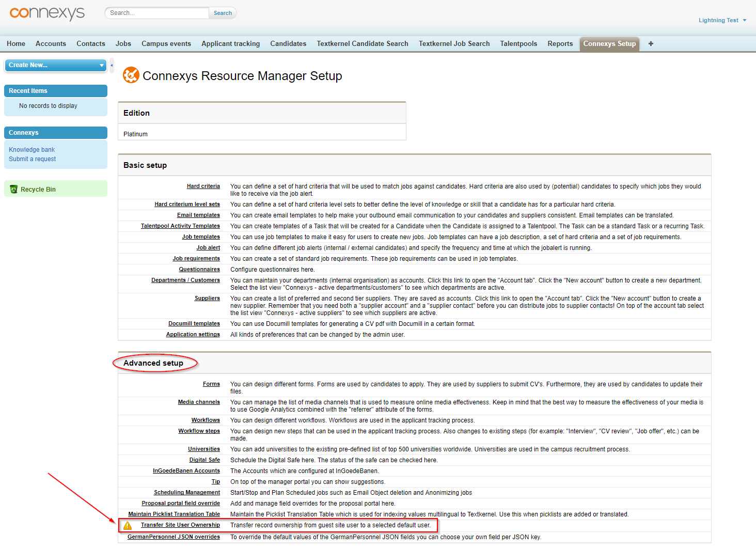Open the Job requirements link
This screenshot has width=756, height=549.
click(x=196, y=259)
